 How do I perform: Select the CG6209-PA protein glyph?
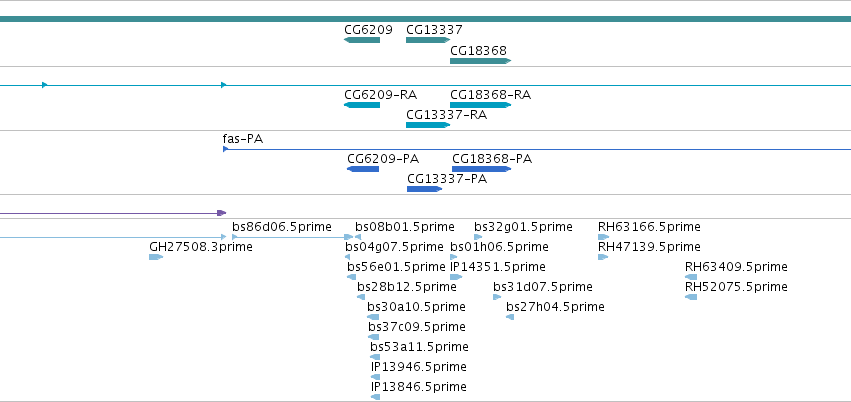pyautogui.click(x=363, y=169)
